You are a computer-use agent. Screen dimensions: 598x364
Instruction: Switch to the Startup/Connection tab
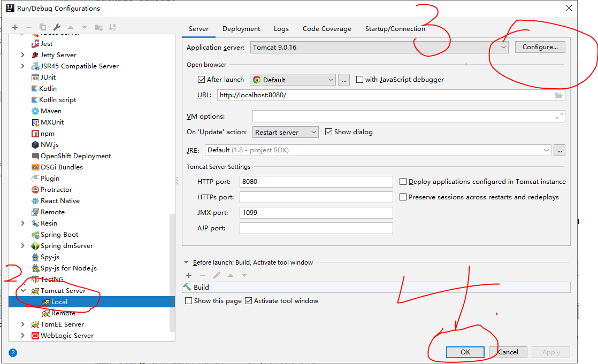(395, 28)
